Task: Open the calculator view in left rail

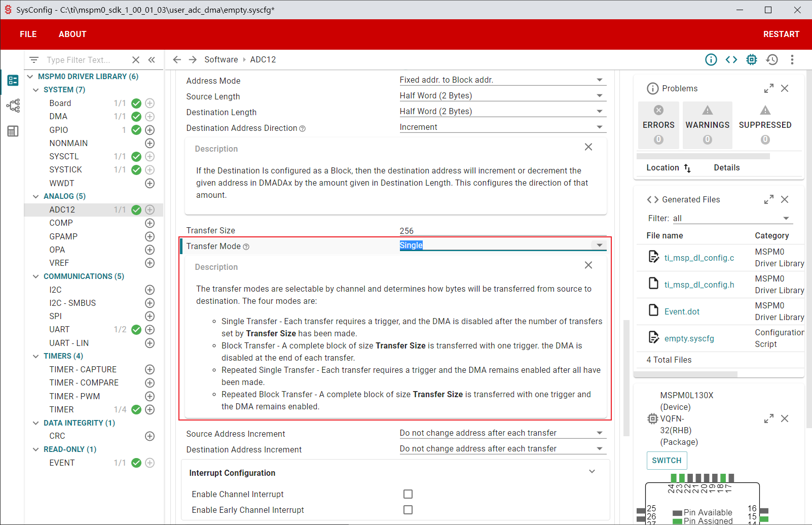Action: pos(13,131)
